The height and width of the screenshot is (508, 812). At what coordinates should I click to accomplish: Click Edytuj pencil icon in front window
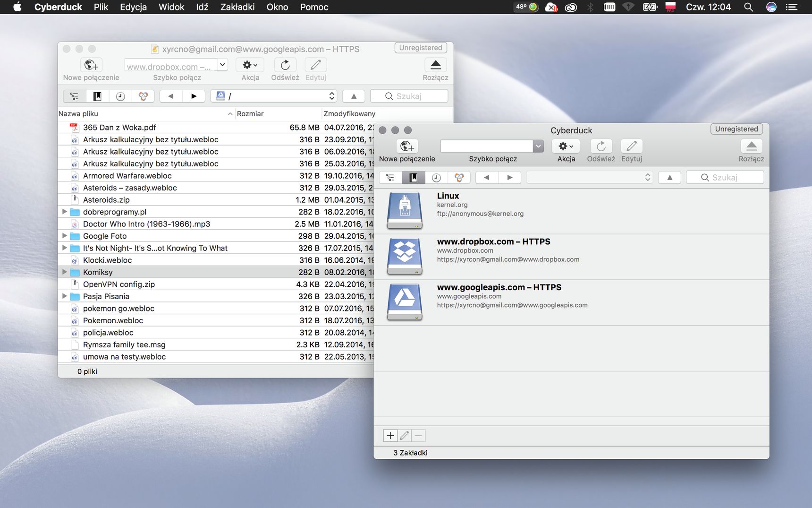[632, 146]
